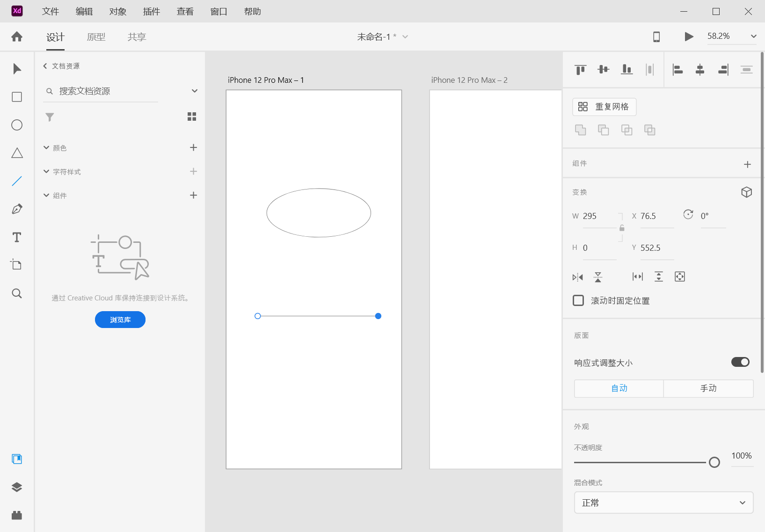Viewport: 765px width, 532px height.
Task: Click the align top icon
Action: tap(580, 69)
